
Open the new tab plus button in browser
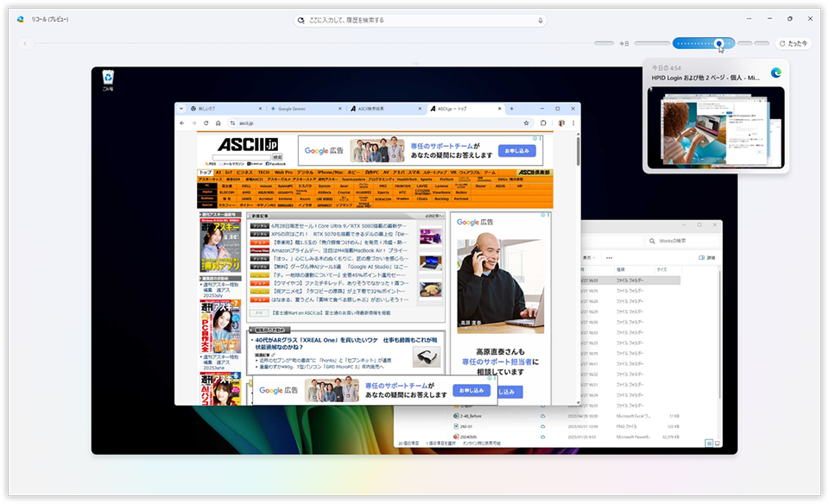(510, 110)
